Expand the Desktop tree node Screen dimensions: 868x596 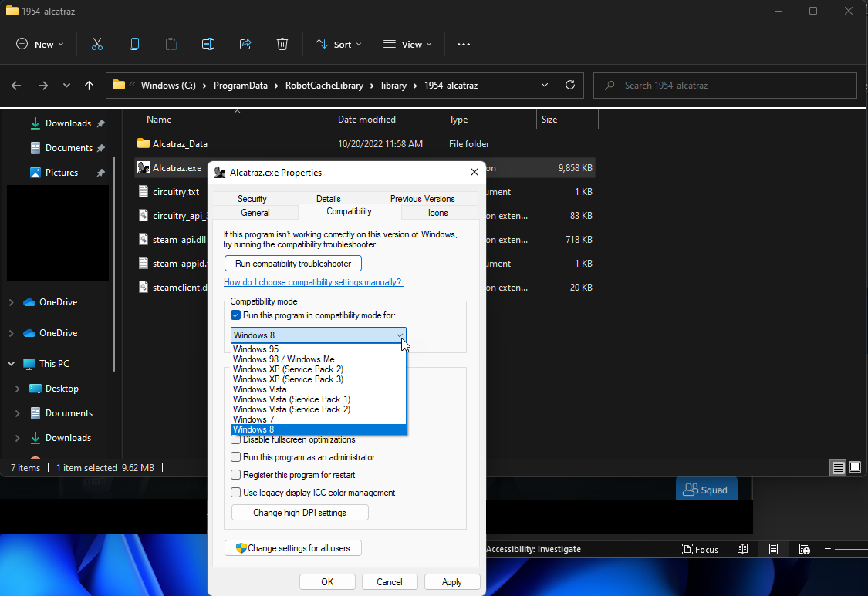[x=17, y=389]
